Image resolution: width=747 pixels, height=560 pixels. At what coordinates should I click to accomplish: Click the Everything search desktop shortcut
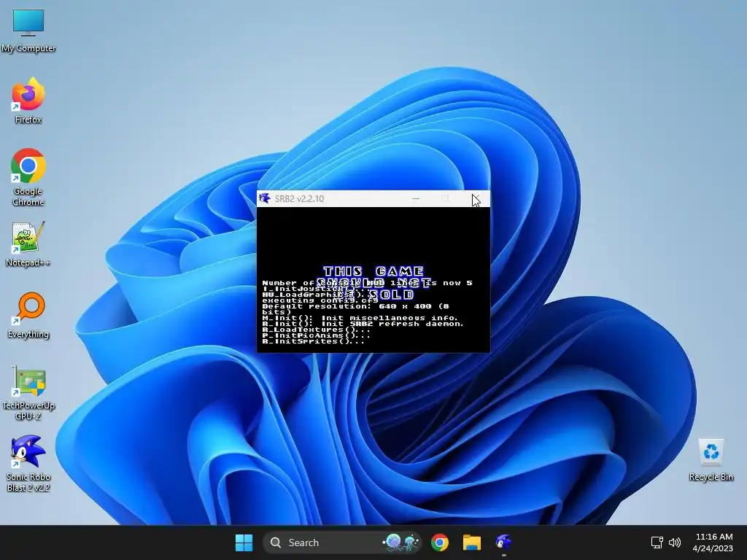click(28, 315)
